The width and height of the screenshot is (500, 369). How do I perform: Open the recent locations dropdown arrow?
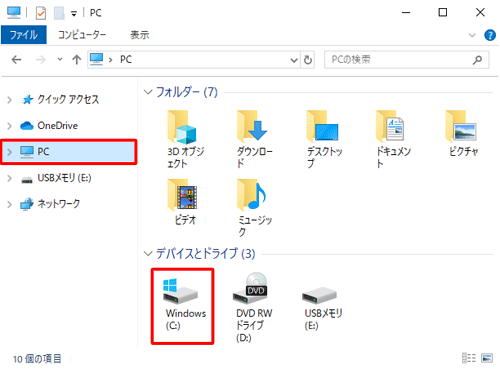click(x=60, y=60)
